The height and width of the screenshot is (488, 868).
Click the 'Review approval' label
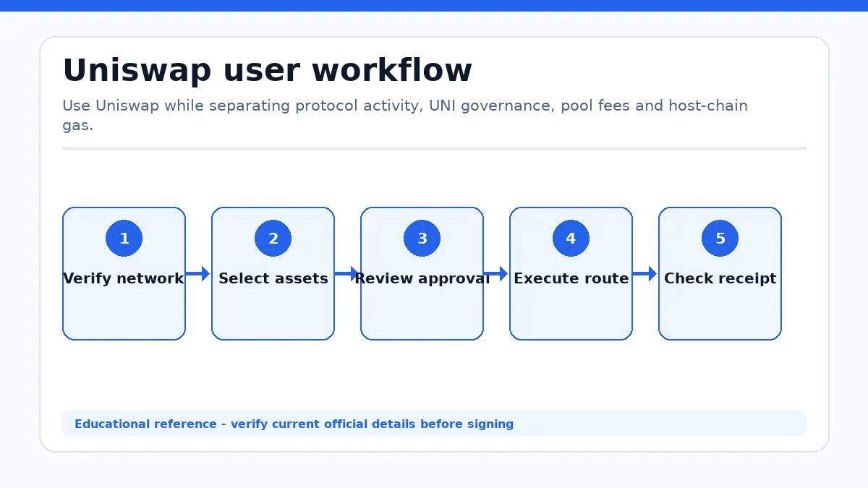[422, 278]
